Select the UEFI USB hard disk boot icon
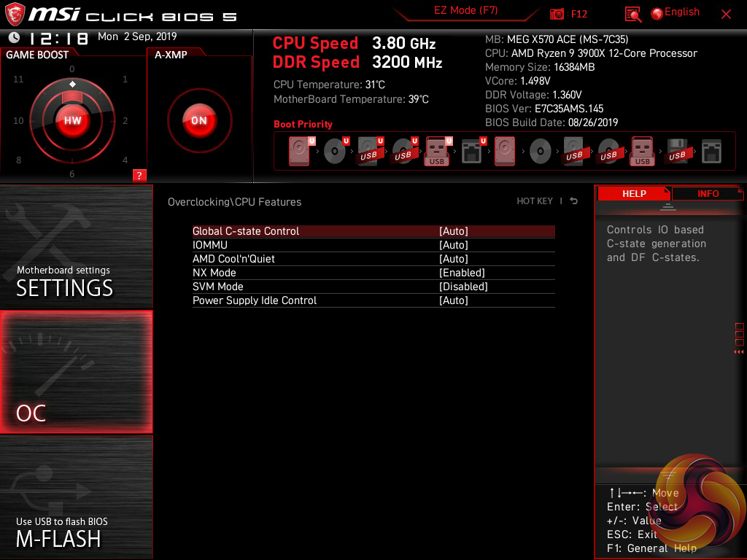The width and height of the screenshot is (747, 560). [x=370, y=152]
